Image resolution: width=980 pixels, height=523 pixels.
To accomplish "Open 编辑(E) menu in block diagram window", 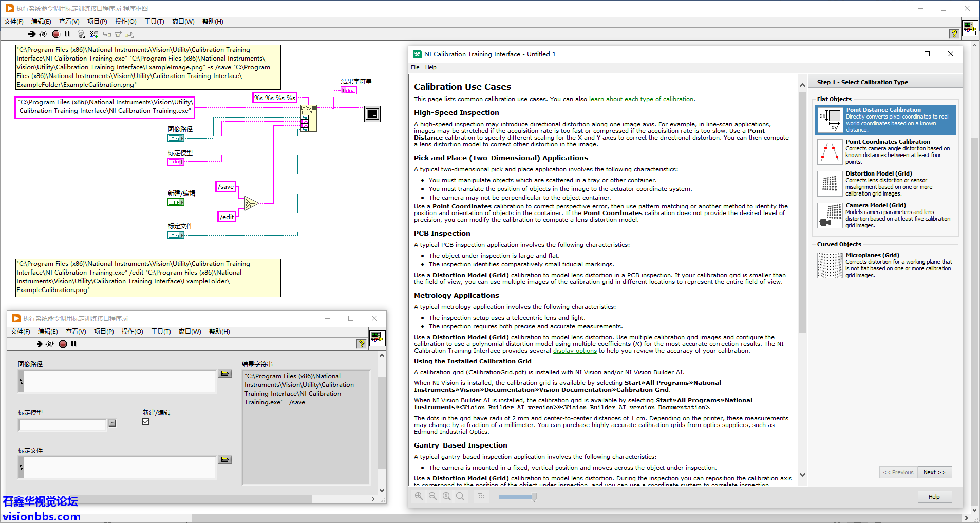I will 41,22.
